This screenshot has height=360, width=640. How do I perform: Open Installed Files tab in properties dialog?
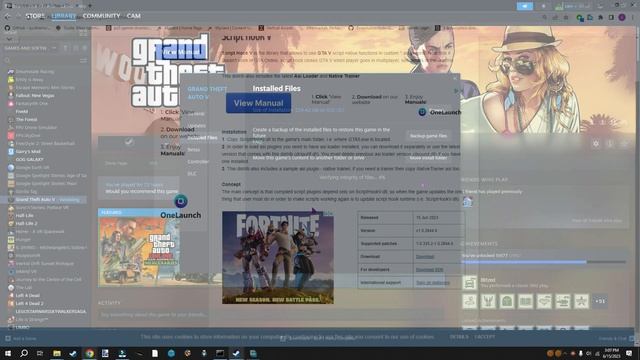(202, 138)
